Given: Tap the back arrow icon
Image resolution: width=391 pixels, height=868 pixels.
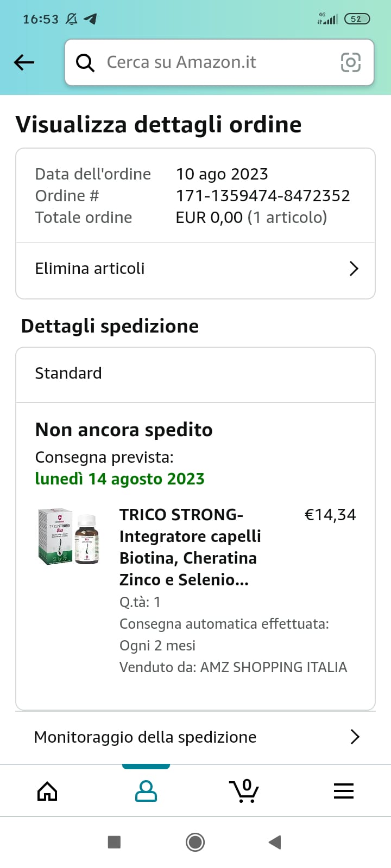Looking at the screenshot, I should [x=24, y=62].
